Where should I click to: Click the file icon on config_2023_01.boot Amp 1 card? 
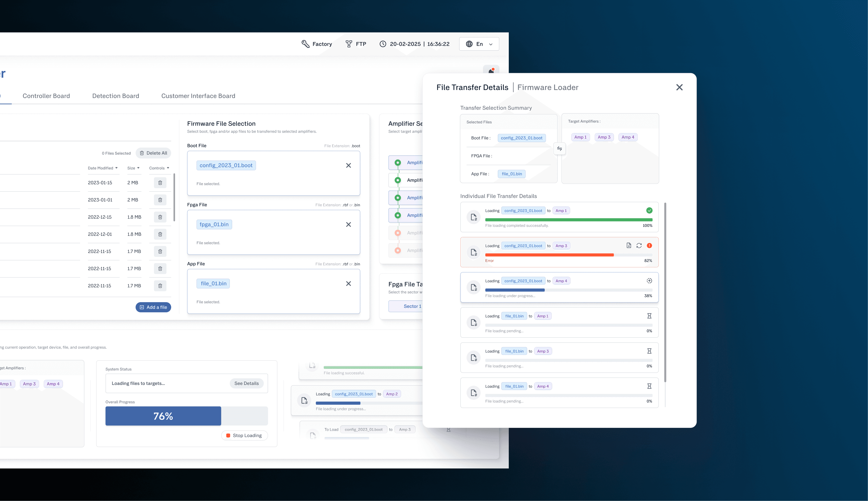[x=474, y=217]
